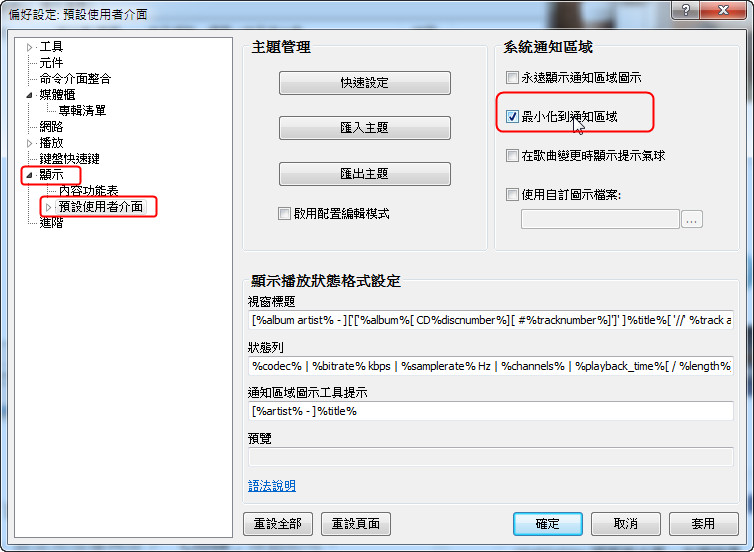Enable 永遠顯示通知區域圖示 checkbox
Image resolution: width=754 pixels, height=552 pixels.
click(x=512, y=77)
